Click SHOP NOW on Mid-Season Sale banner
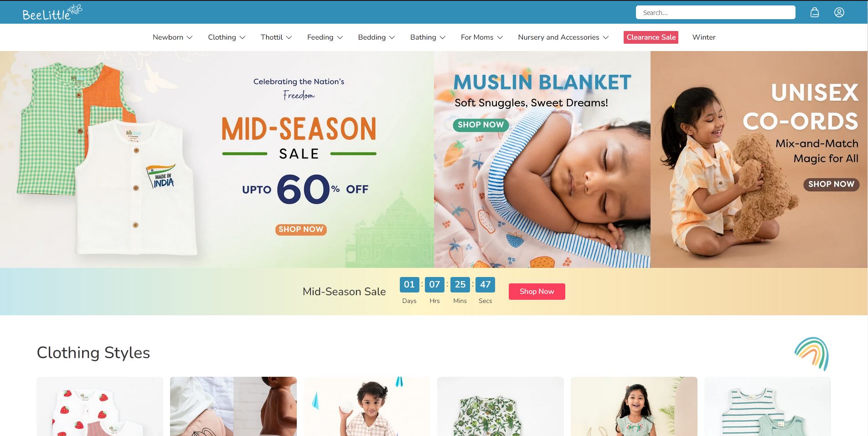The image size is (868, 436). 301,230
